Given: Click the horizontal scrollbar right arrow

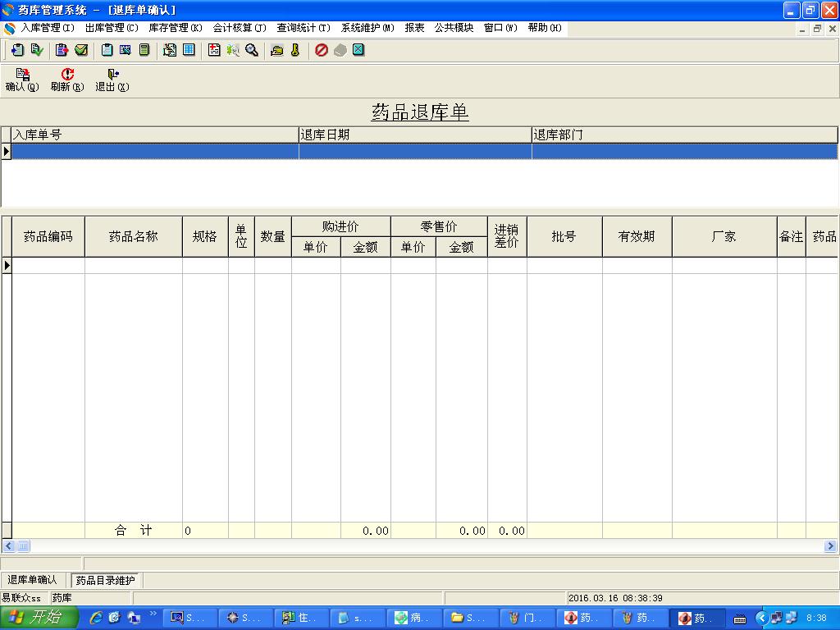Looking at the screenshot, I should click(x=830, y=546).
